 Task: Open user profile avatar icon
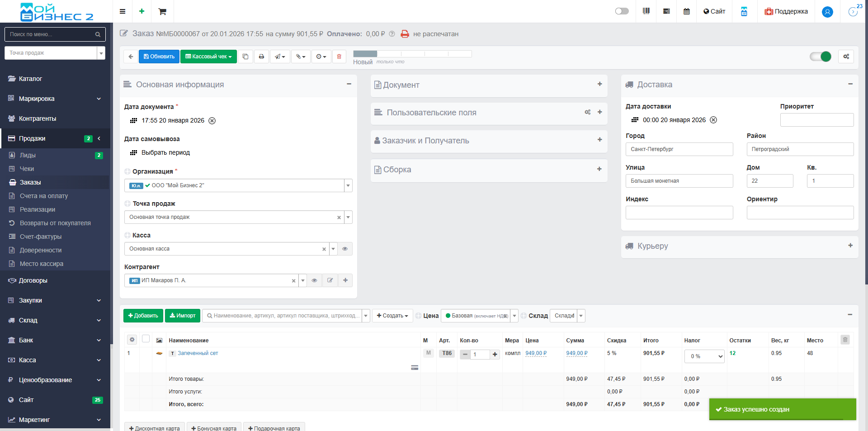pos(827,12)
